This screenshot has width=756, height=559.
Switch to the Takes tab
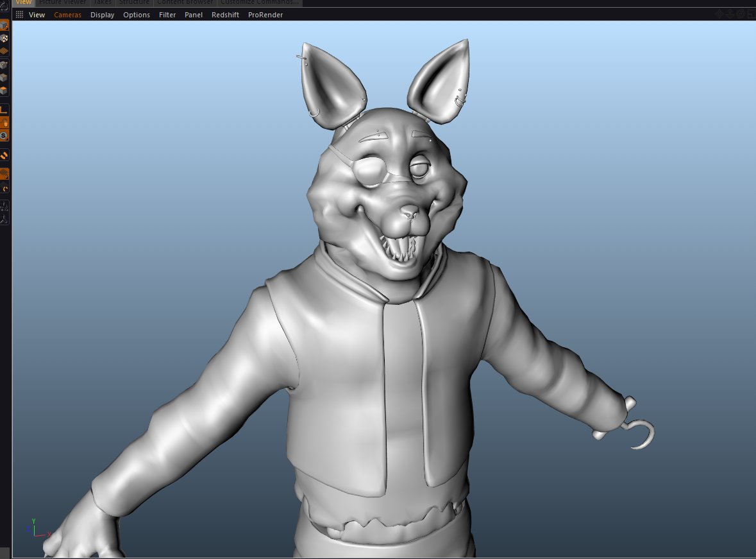tap(102, 3)
